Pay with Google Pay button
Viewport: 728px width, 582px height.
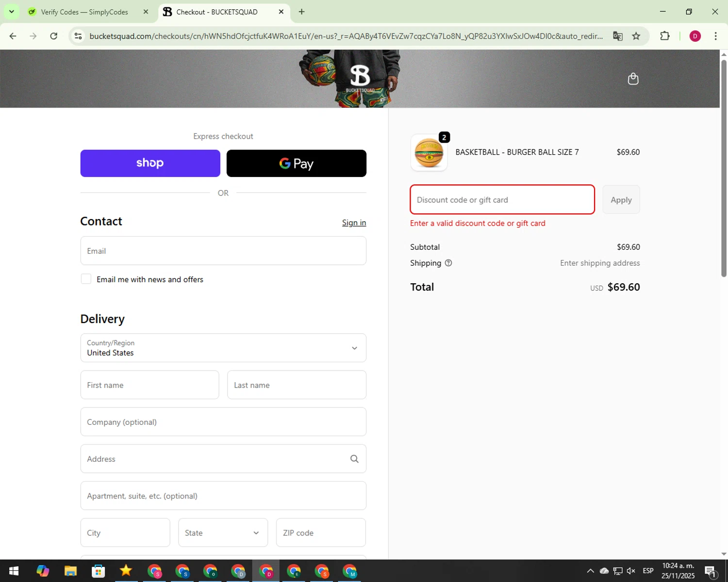[297, 163]
